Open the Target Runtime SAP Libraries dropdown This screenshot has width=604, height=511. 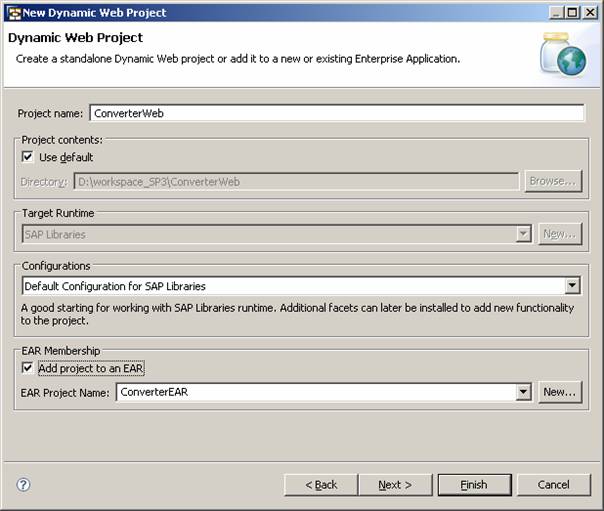click(523, 234)
